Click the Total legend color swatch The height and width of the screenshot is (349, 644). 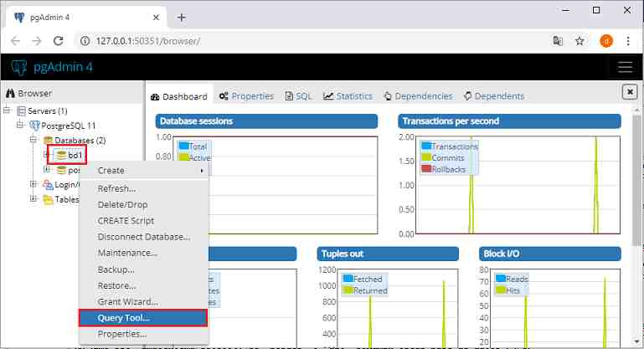tap(183, 146)
